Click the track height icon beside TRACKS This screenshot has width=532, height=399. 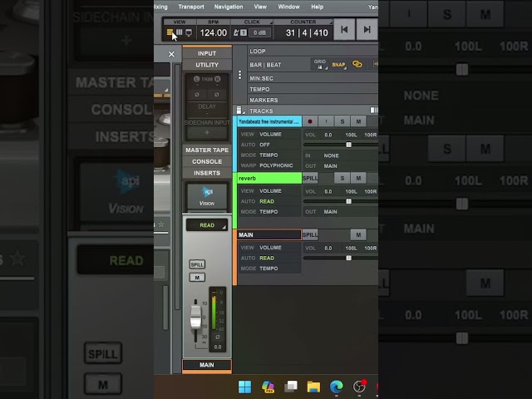pyautogui.click(x=239, y=110)
